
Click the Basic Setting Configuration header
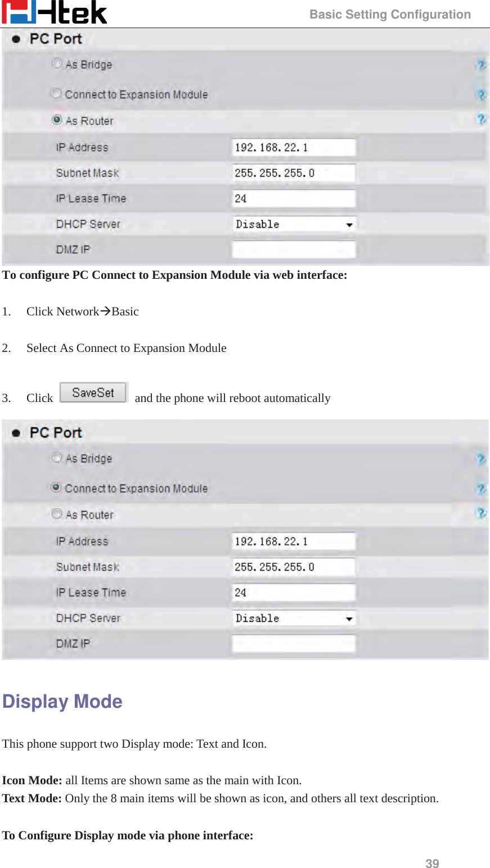click(x=390, y=14)
